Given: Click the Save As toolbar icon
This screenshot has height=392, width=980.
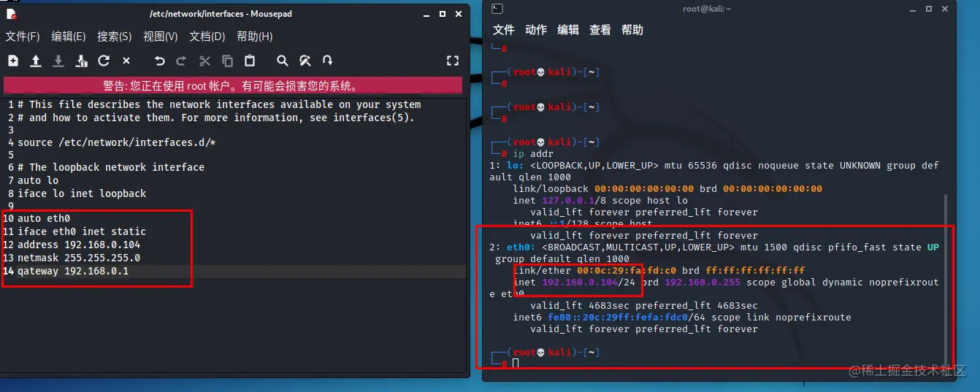Looking at the screenshot, I should [81, 61].
